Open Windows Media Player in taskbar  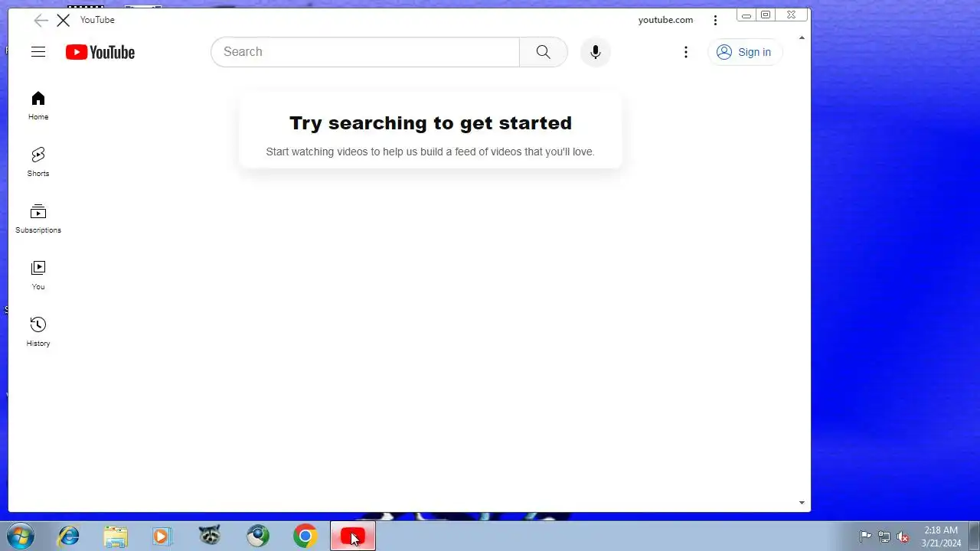click(x=162, y=536)
